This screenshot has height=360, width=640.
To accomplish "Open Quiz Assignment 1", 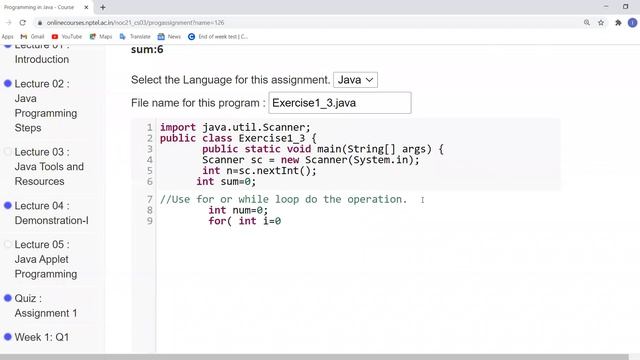I will click(x=46, y=306).
